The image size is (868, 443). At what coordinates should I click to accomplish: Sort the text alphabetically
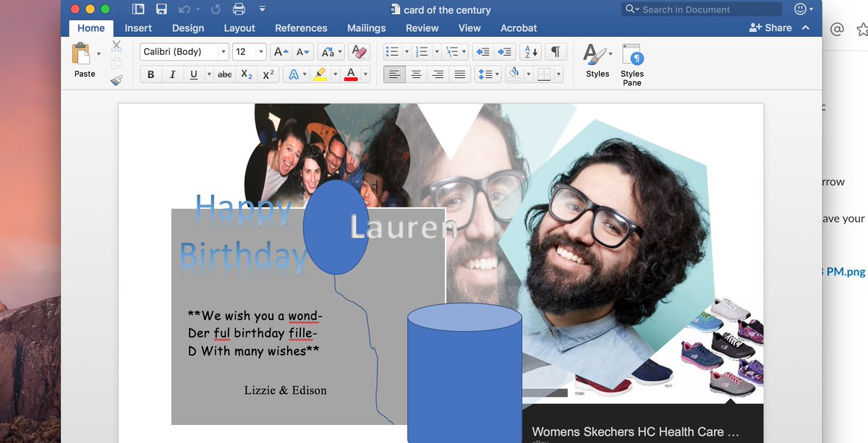coord(531,51)
